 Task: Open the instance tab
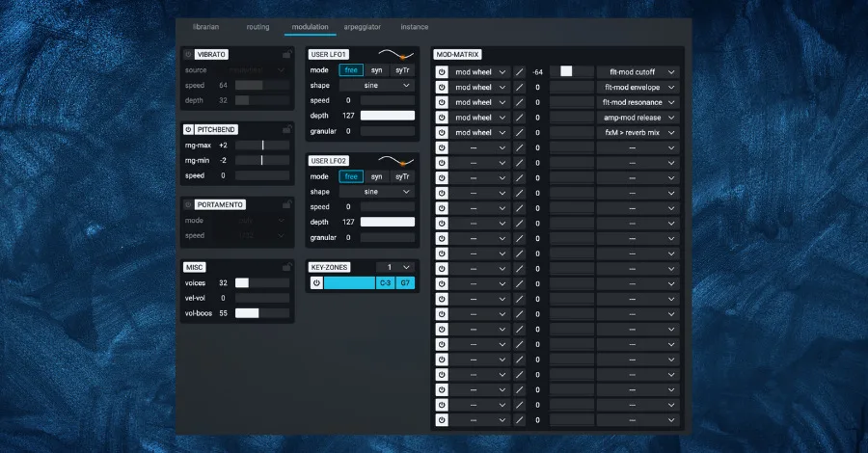click(x=414, y=27)
